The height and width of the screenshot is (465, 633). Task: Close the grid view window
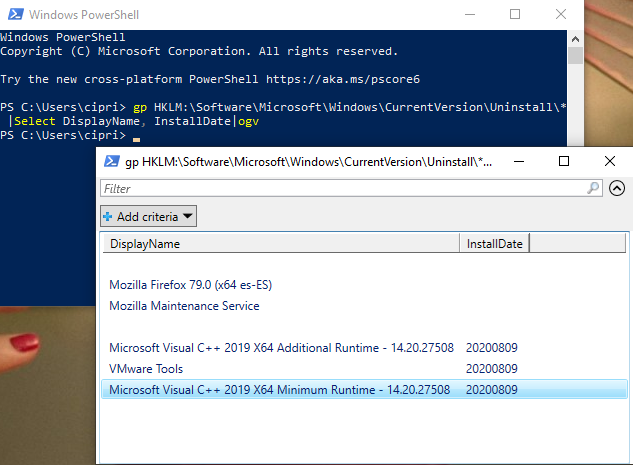[x=610, y=161]
